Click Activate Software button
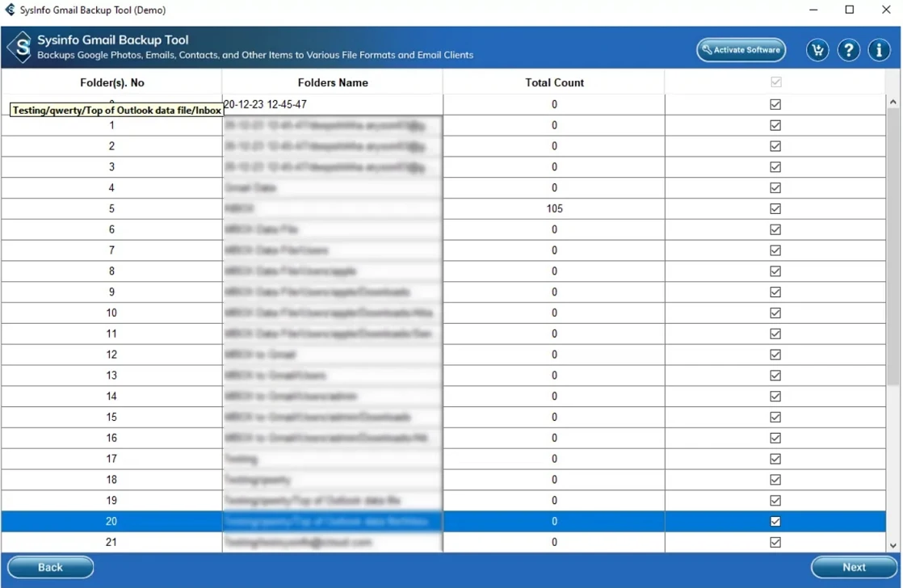 [741, 50]
